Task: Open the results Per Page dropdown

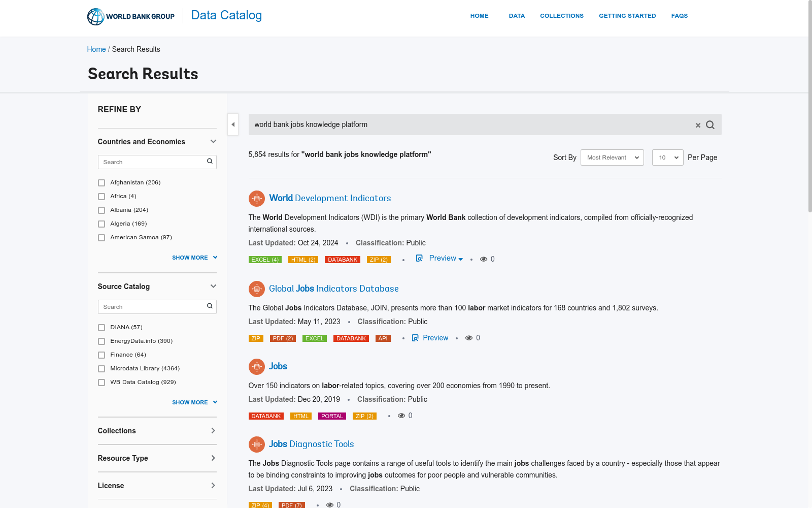Action: [668, 157]
